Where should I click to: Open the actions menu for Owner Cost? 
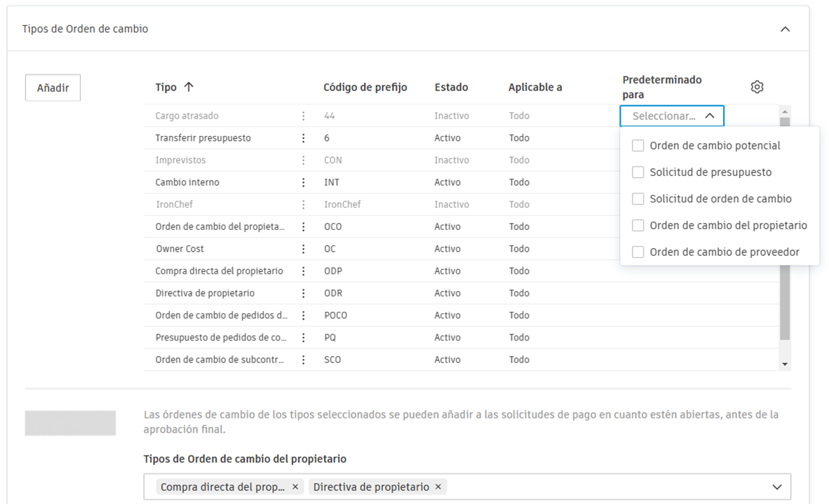tap(302, 248)
